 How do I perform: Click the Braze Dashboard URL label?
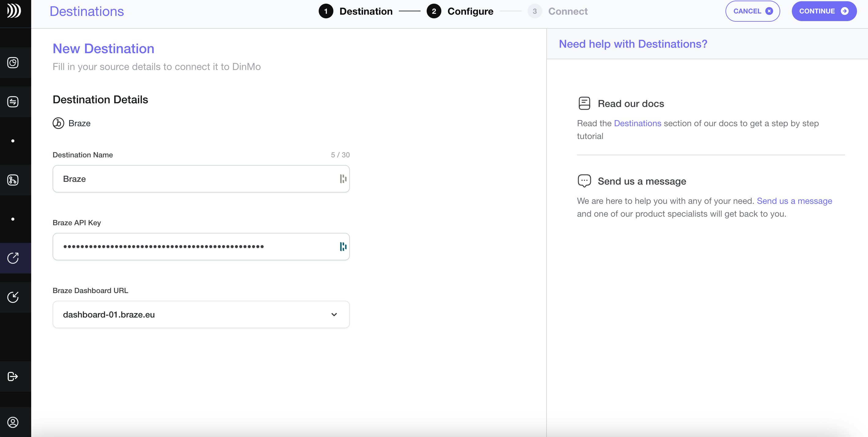tap(90, 291)
